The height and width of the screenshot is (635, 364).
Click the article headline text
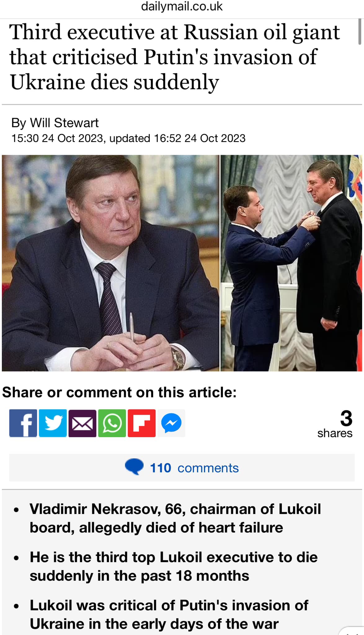point(175,57)
